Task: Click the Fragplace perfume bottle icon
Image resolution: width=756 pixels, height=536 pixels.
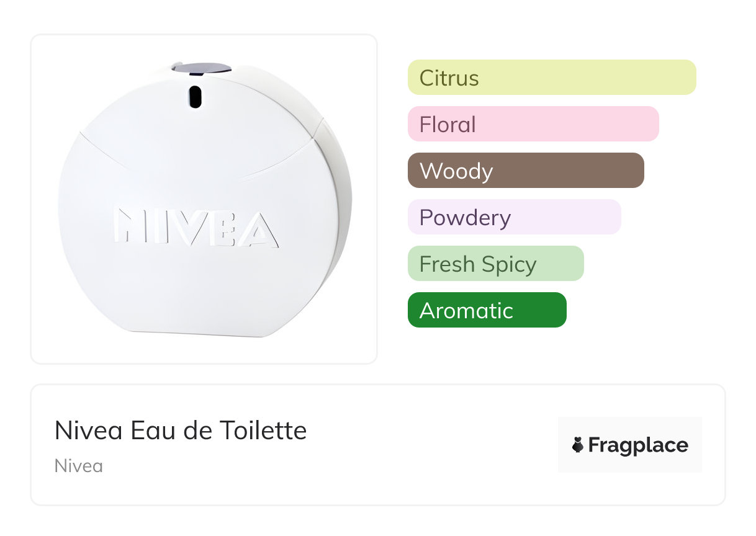Action: (578, 445)
